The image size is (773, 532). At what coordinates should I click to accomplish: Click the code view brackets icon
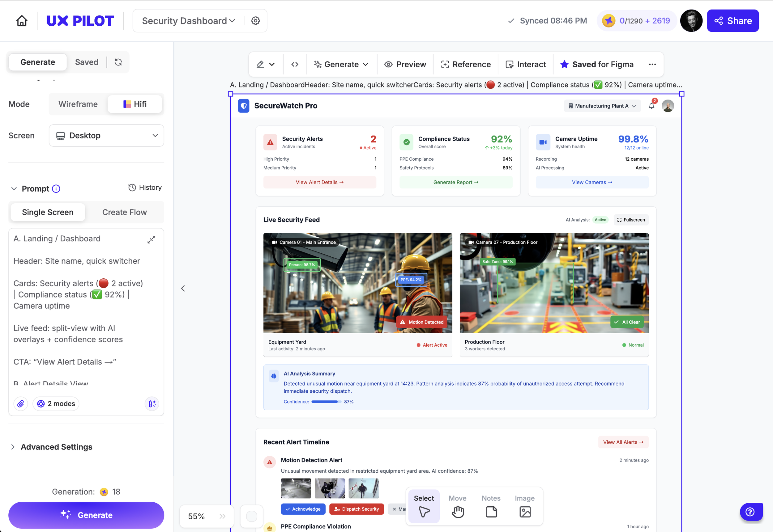pos(295,64)
